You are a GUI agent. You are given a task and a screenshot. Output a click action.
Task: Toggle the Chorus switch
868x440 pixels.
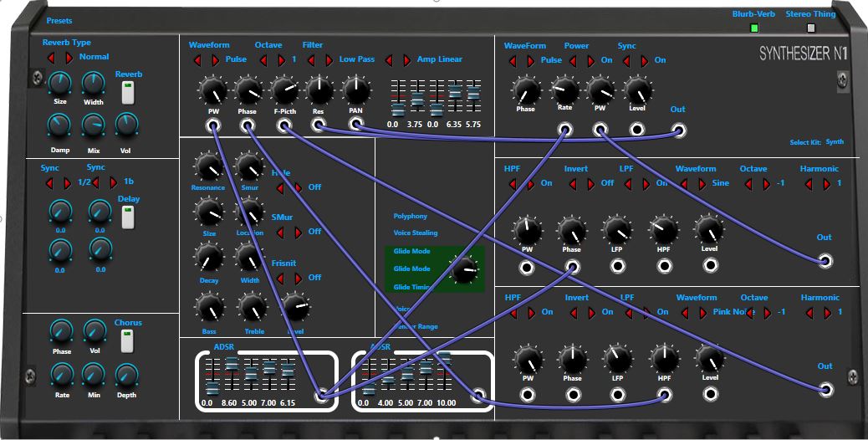pyautogui.click(x=128, y=340)
